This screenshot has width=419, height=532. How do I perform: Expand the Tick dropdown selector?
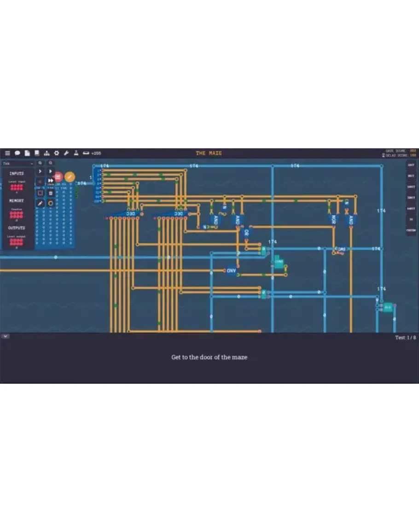click(18, 164)
